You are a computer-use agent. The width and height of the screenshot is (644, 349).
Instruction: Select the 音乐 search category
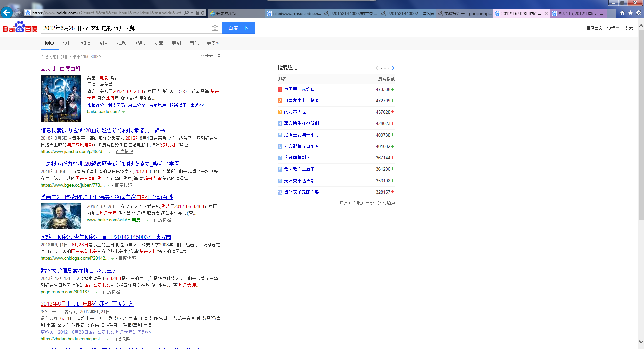(x=194, y=43)
